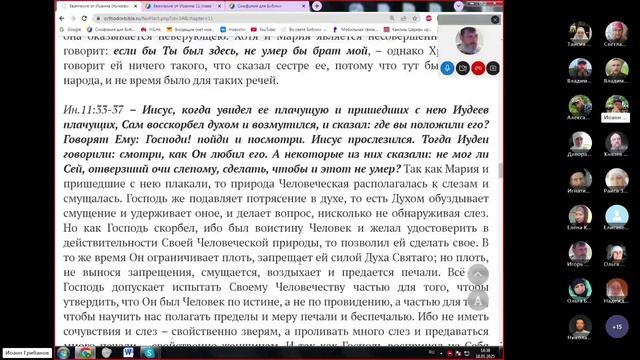
Task: Go back using the browser back arrow
Action: (62, 18)
